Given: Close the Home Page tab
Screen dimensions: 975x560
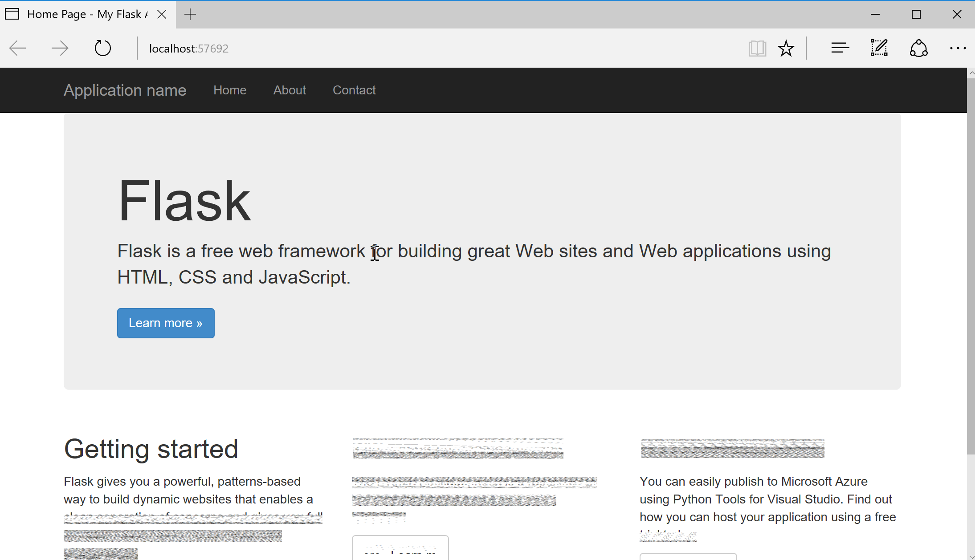Looking at the screenshot, I should [162, 14].
